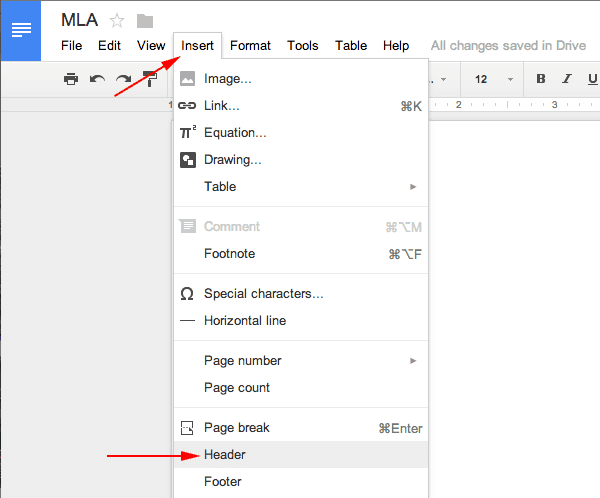Click the MLA document title

pos(80,20)
